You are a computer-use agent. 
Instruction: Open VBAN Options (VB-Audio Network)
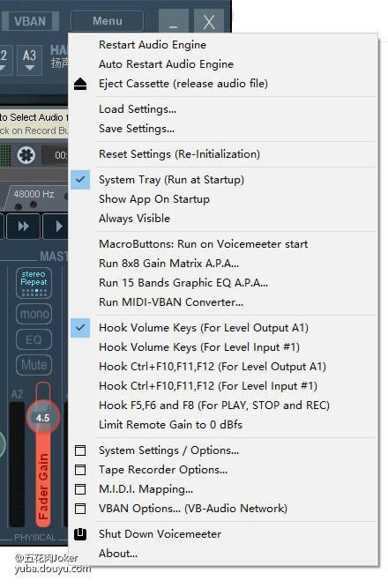pyautogui.click(x=193, y=509)
